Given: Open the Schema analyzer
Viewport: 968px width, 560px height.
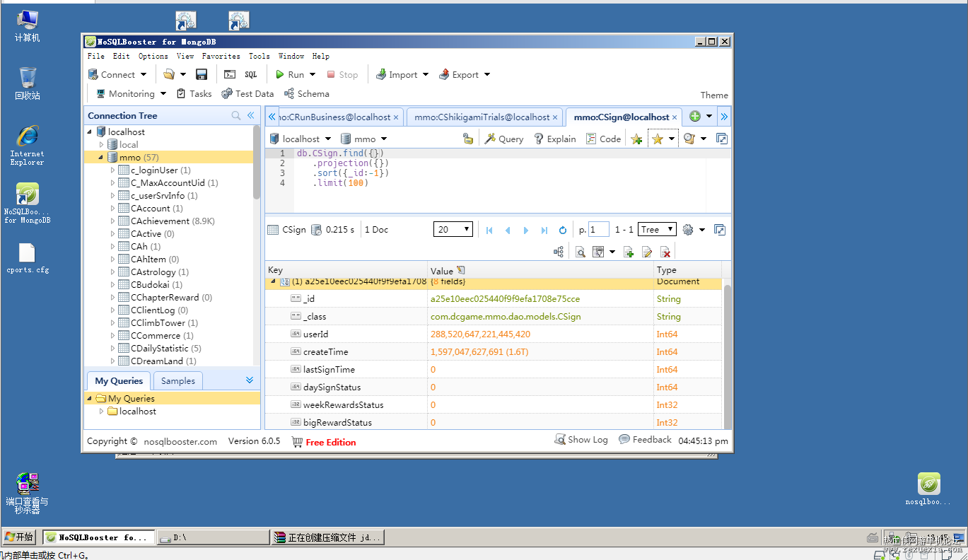Looking at the screenshot, I should coord(306,93).
